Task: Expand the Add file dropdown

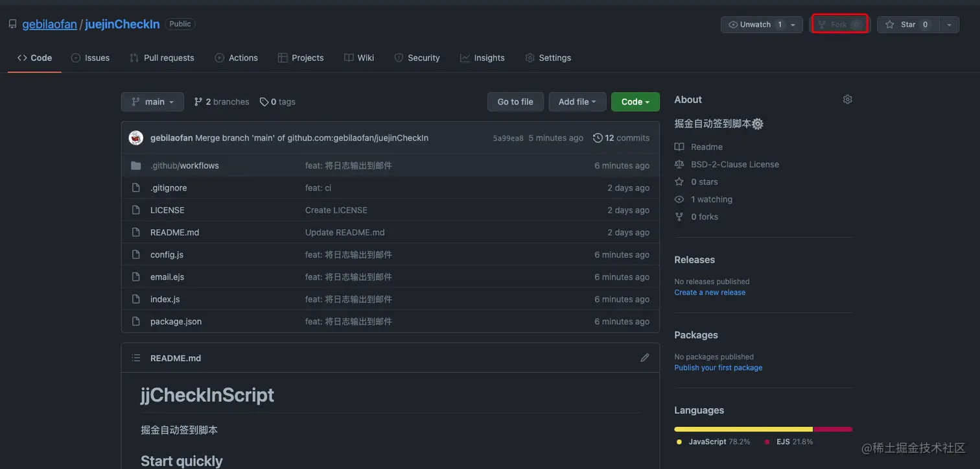Action: (x=577, y=102)
